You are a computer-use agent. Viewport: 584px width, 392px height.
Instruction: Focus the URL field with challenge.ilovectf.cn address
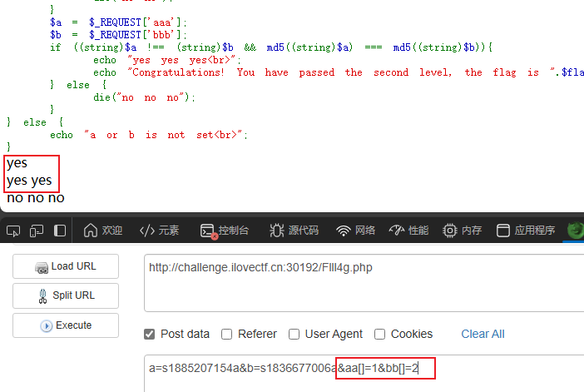coord(364,283)
